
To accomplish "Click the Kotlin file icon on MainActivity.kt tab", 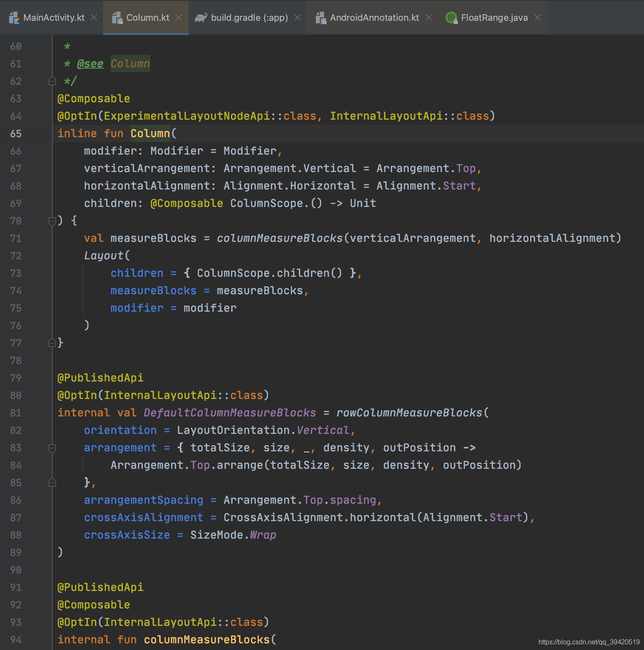I will 14,18.
